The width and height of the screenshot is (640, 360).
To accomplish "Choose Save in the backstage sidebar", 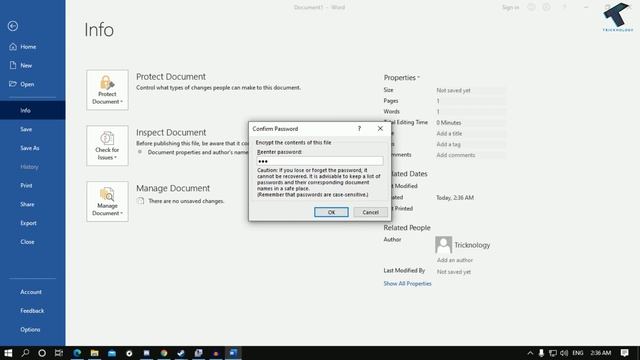I will [26, 129].
